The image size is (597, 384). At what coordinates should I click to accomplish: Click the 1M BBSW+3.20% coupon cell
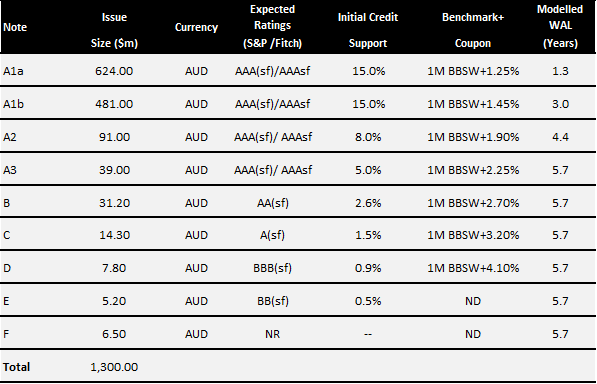473,235
